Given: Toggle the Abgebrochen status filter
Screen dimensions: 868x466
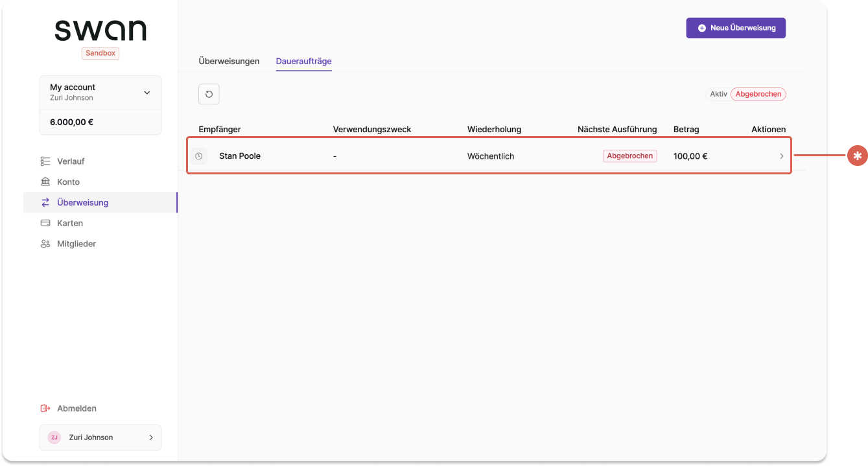Looking at the screenshot, I should (x=758, y=94).
